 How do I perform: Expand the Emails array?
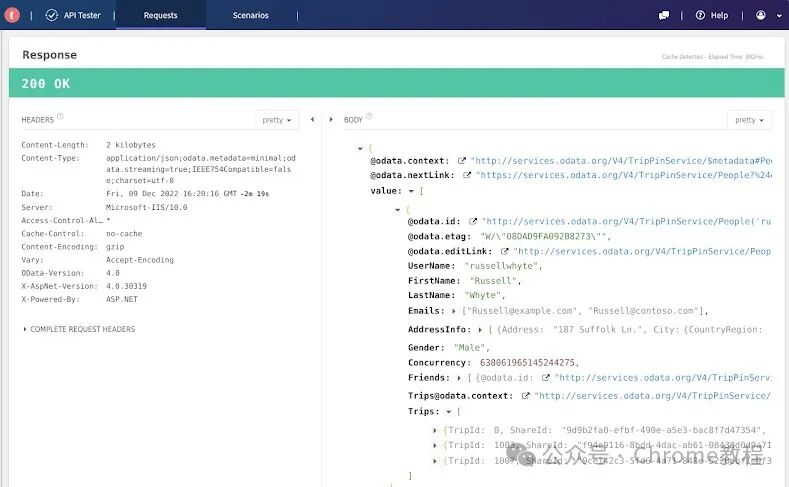(453, 311)
